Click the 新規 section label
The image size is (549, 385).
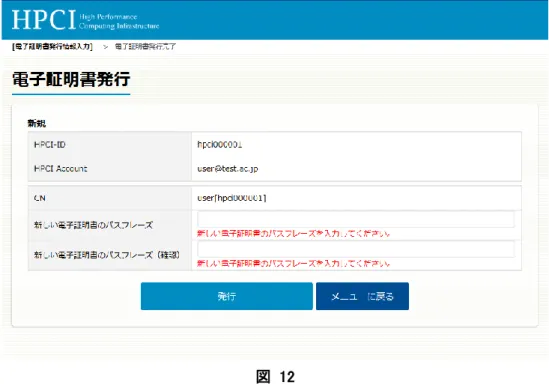tap(36, 123)
